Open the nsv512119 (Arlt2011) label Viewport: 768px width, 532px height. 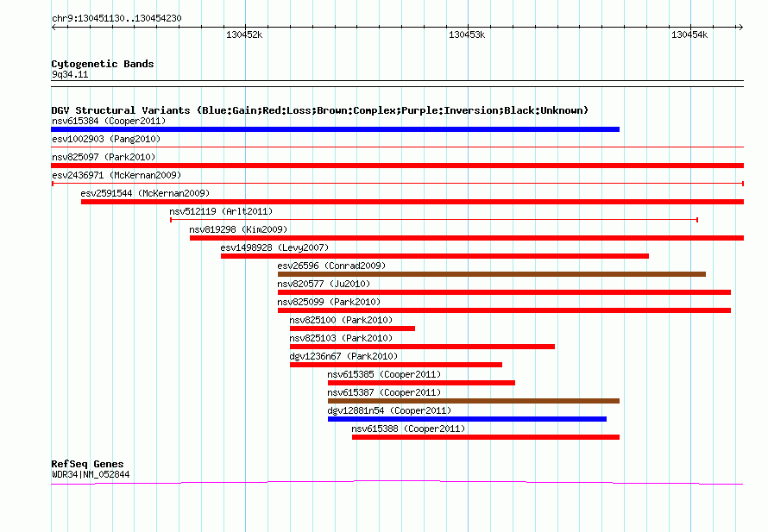pos(221,211)
